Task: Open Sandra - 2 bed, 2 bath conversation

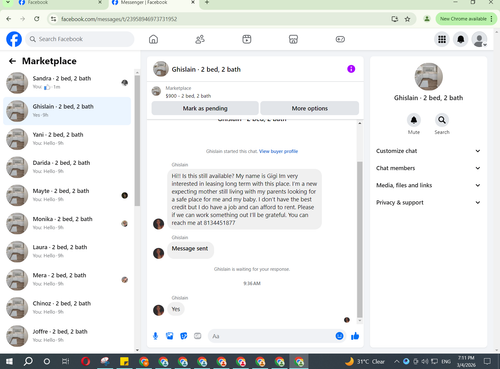Action: [67, 83]
